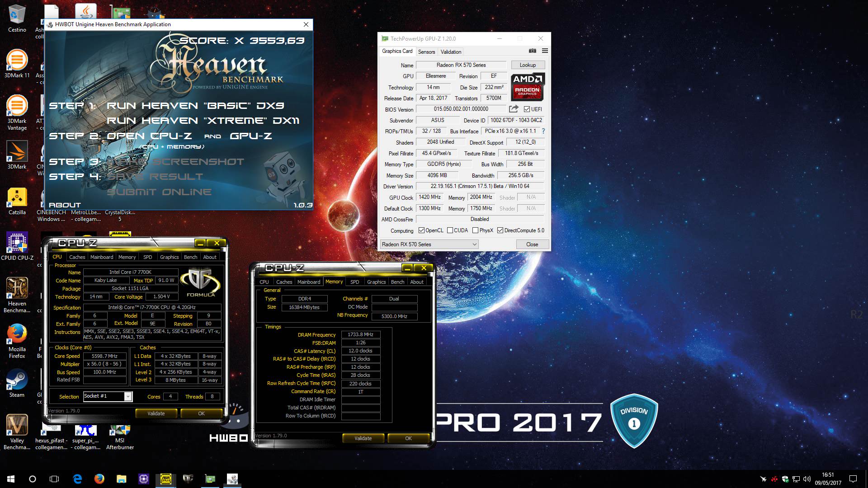The image size is (868, 488).
Task: Open the 3DMark desktop shortcut
Action: 17,155
